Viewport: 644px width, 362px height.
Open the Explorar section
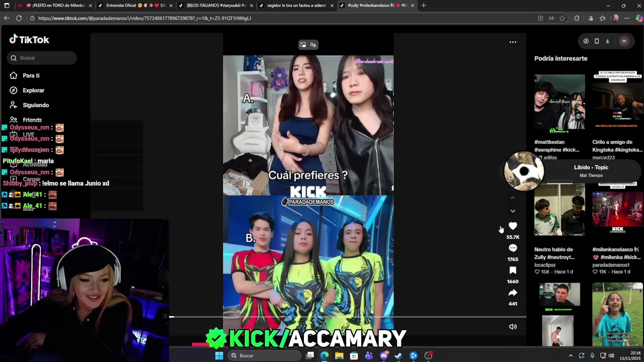27,90
